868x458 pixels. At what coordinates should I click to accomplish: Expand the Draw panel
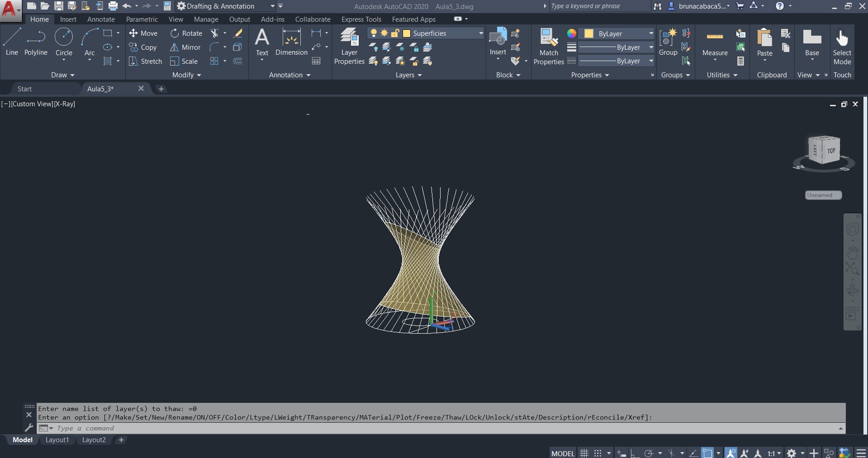[62, 75]
